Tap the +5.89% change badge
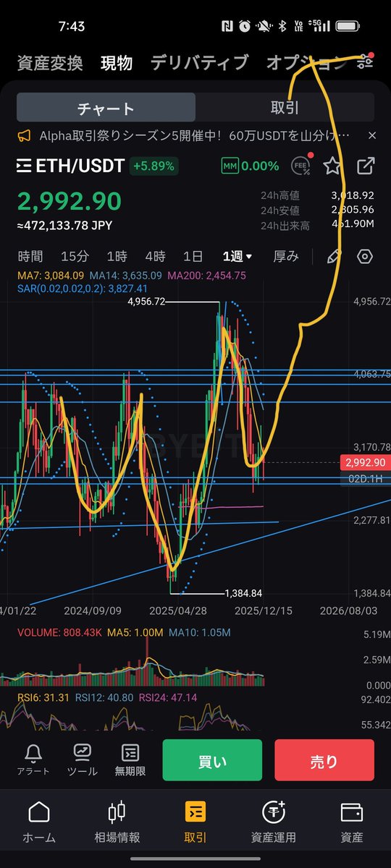The width and height of the screenshot is (391, 868). point(154,166)
